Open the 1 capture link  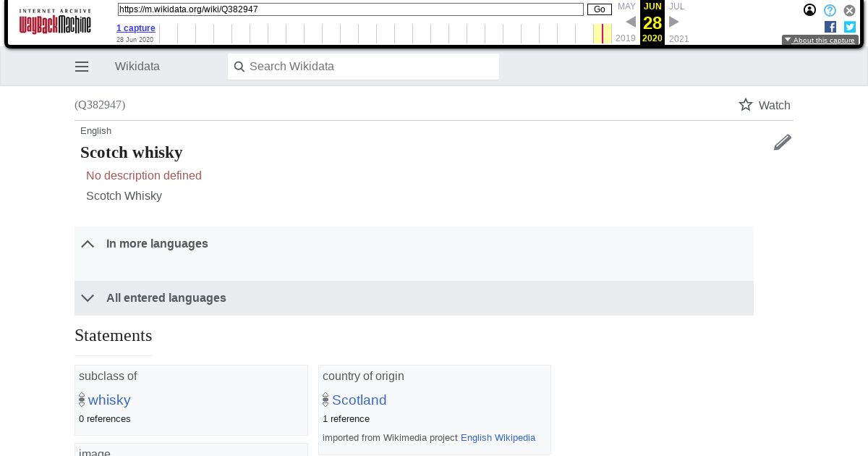pos(136,28)
